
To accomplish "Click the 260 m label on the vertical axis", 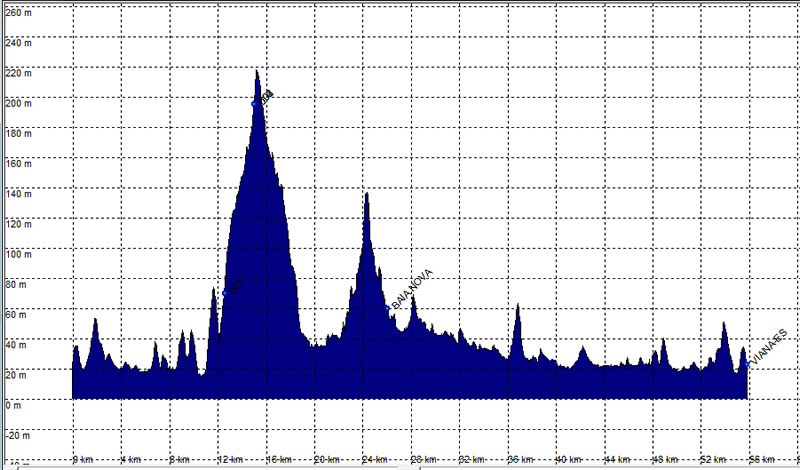I will (x=18, y=13).
